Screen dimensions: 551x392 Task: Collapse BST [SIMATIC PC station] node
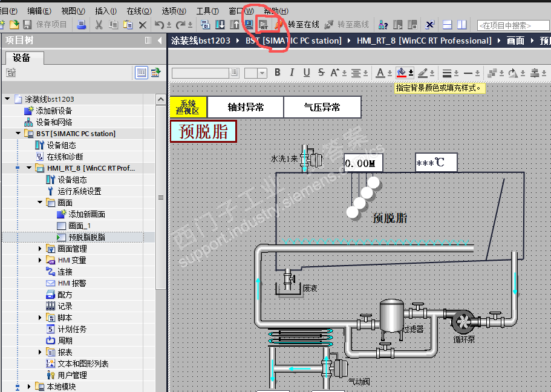[18, 133]
